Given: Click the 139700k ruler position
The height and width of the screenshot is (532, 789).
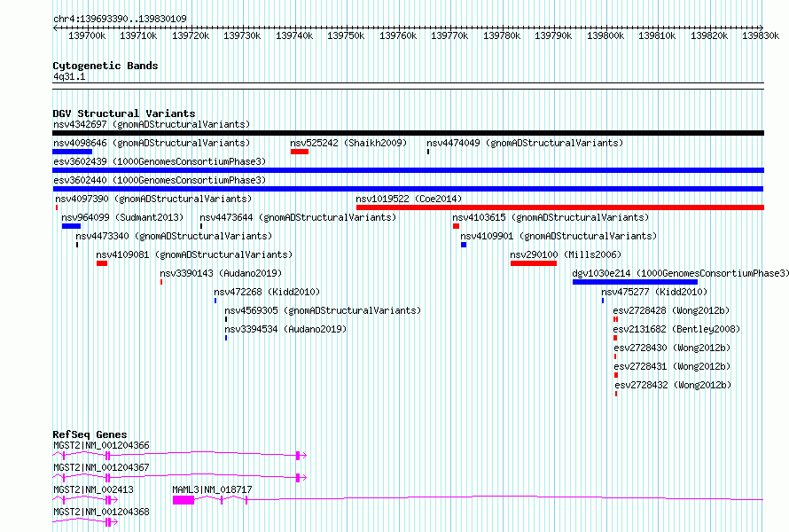Looking at the screenshot, I should 87,35.
